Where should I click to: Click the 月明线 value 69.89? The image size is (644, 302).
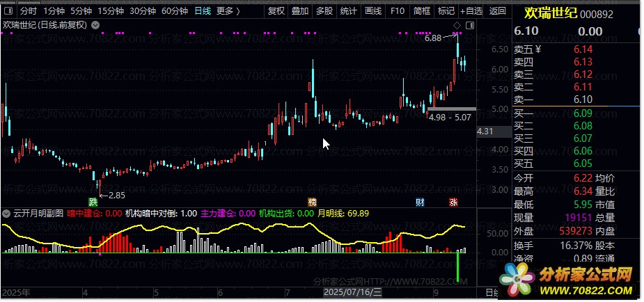[x=358, y=214]
